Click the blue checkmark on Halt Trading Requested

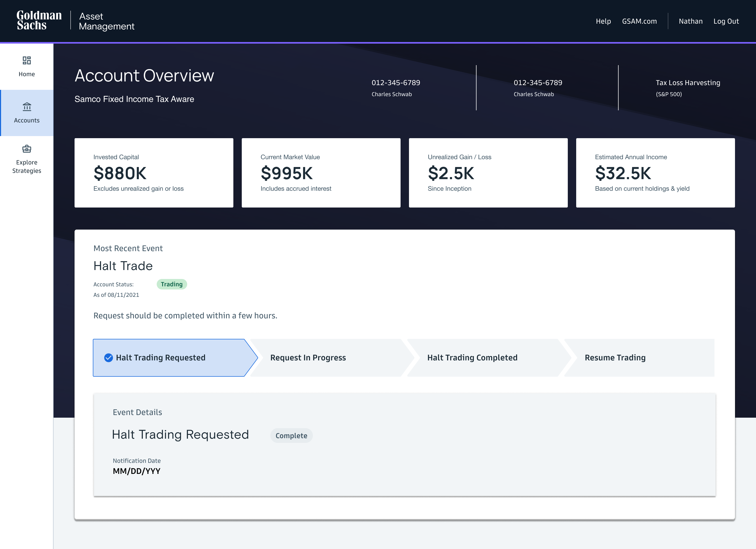[x=108, y=358]
